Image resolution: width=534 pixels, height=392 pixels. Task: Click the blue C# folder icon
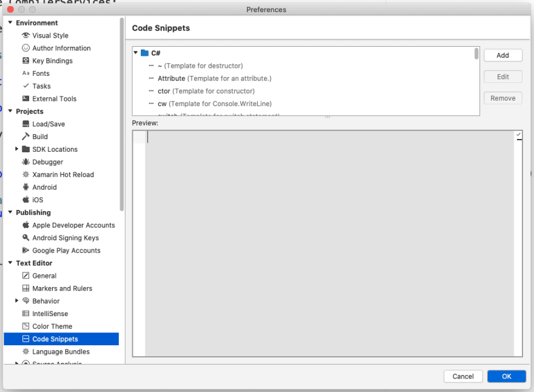[145, 53]
